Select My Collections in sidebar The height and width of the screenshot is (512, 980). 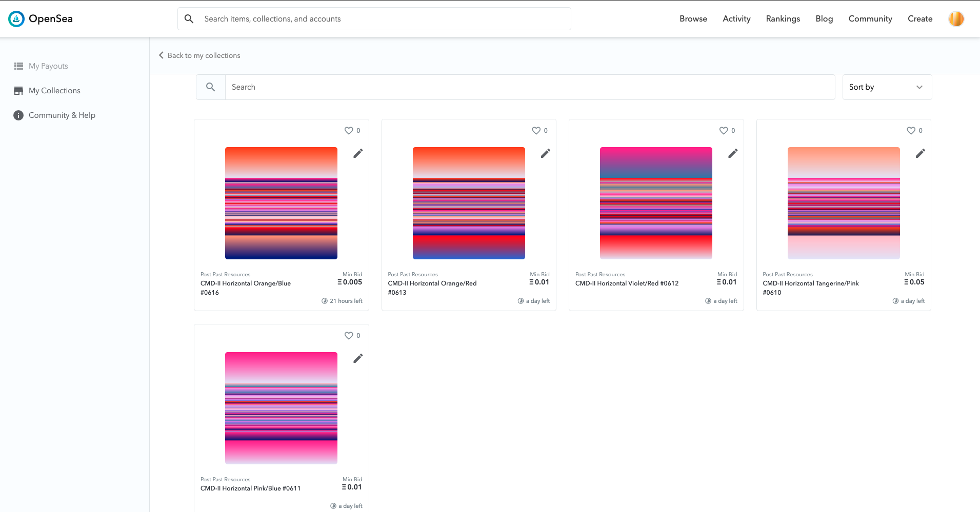click(54, 91)
